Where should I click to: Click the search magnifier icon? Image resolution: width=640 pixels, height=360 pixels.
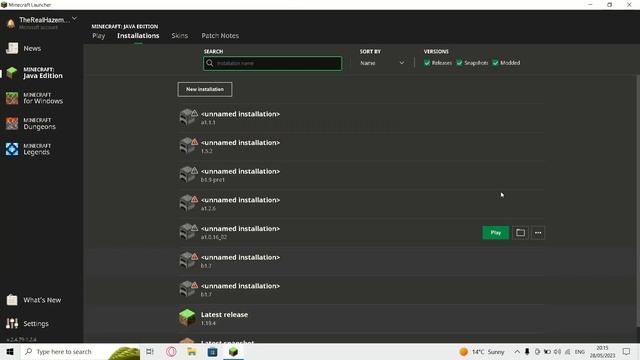(x=210, y=63)
